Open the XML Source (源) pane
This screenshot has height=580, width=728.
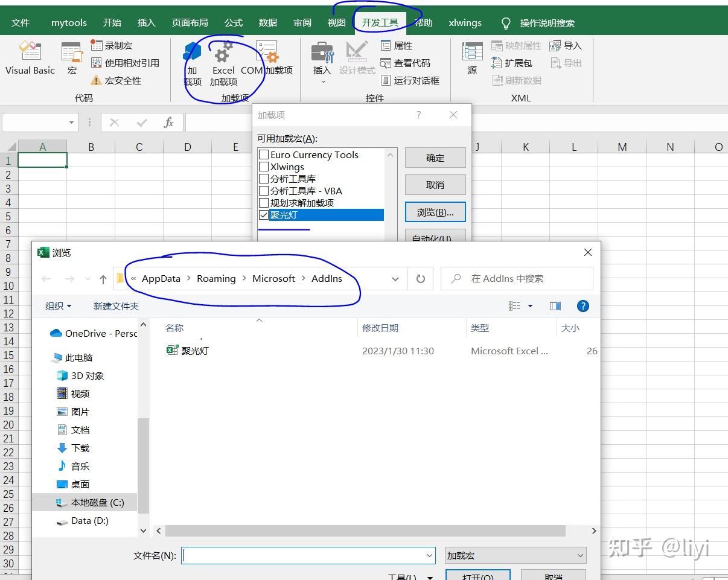(472, 58)
